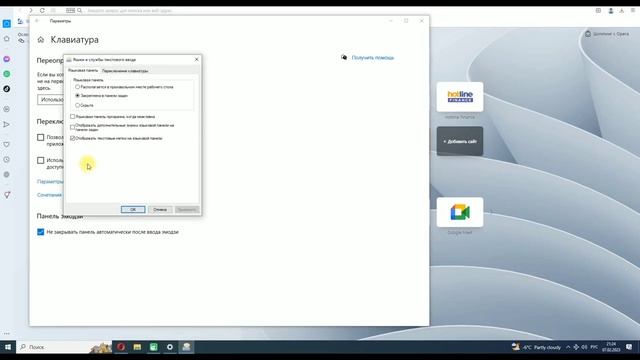Switch to Переключение клавиатуры tab
640x360 pixels.
(x=125, y=71)
